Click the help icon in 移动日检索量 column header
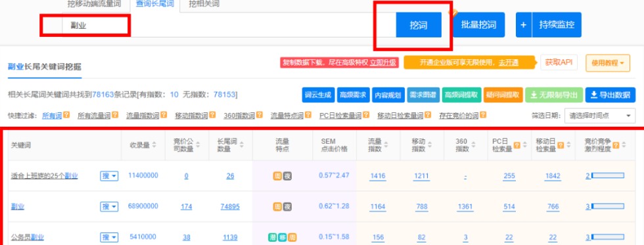This screenshot has width=644, height=245. [561, 145]
